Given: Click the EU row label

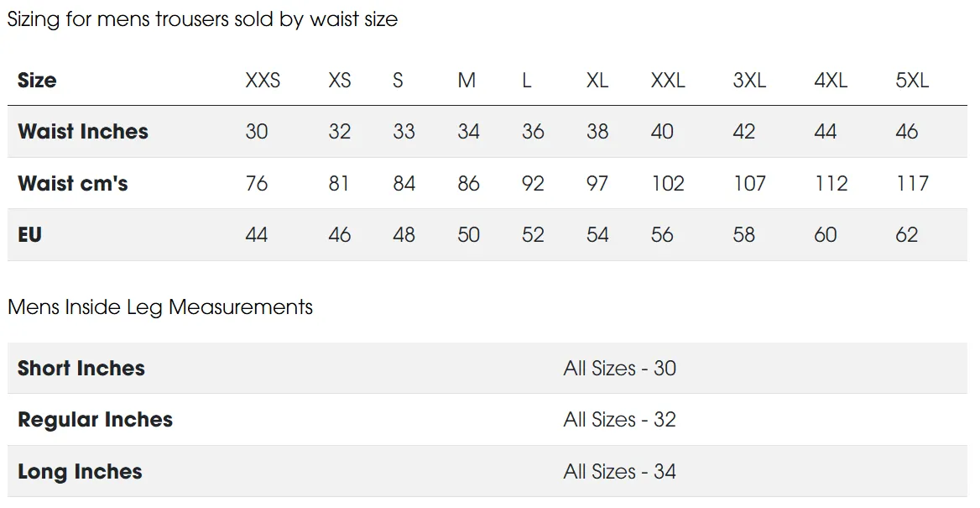Looking at the screenshot, I should pos(29,235).
